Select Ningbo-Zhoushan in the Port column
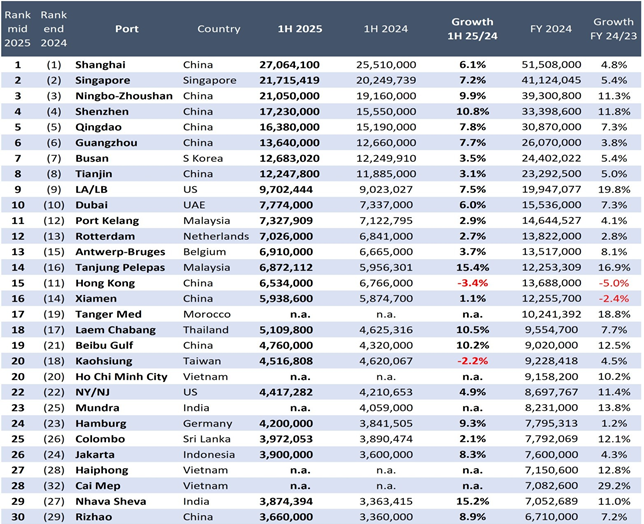 pos(124,96)
